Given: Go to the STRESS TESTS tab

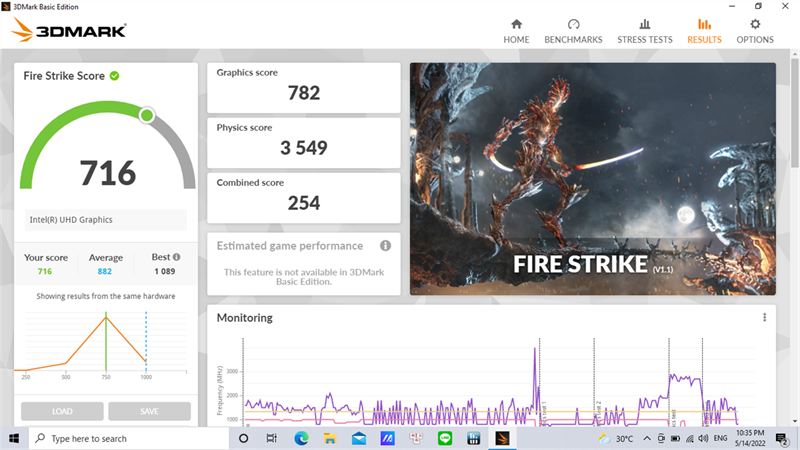Looking at the screenshot, I should pyautogui.click(x=645, y=31).
